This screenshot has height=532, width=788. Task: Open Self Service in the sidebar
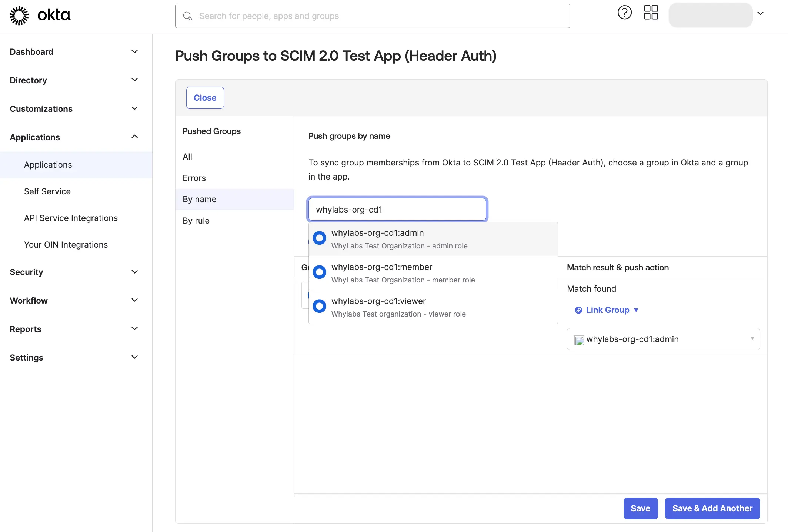click(x=47, y=191)
